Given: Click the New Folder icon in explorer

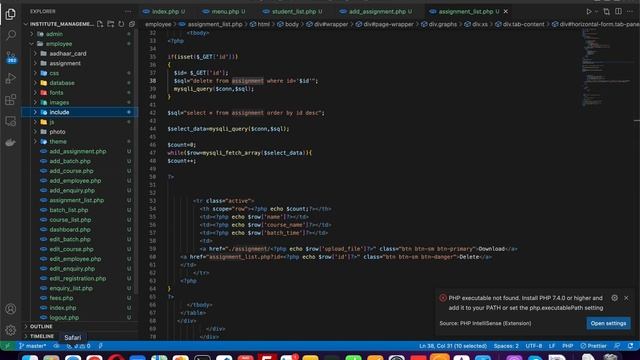Looking at the screenshot, I should (111, 24).
